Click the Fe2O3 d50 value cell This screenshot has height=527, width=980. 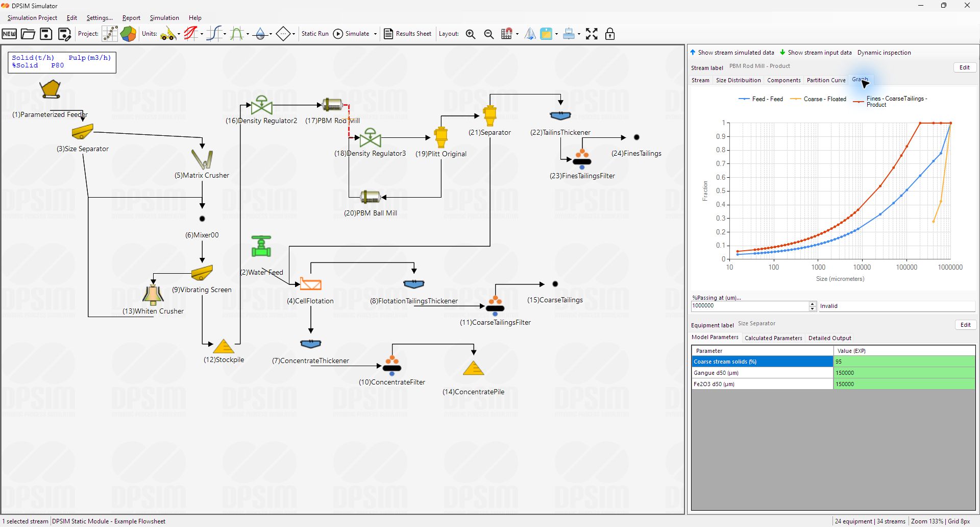click(x=904, y=384)
